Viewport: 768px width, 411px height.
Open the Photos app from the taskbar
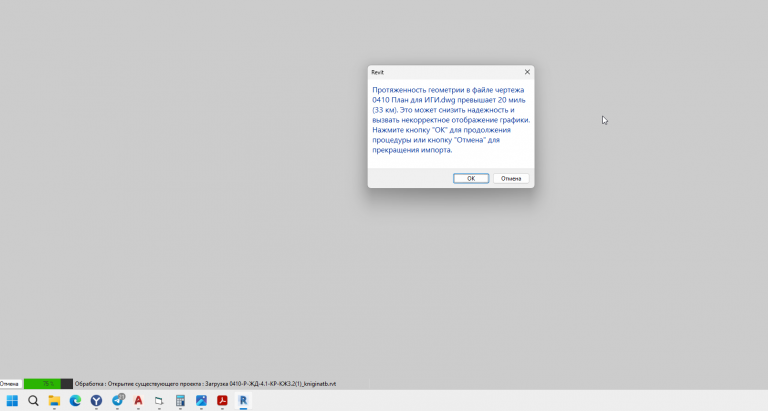(201, 401)
